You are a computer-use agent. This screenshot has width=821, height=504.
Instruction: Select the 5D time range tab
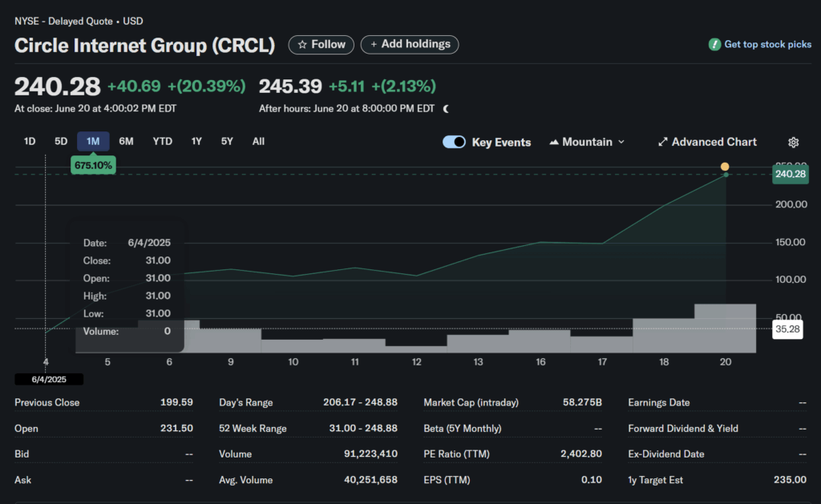(x=61, y=141)
